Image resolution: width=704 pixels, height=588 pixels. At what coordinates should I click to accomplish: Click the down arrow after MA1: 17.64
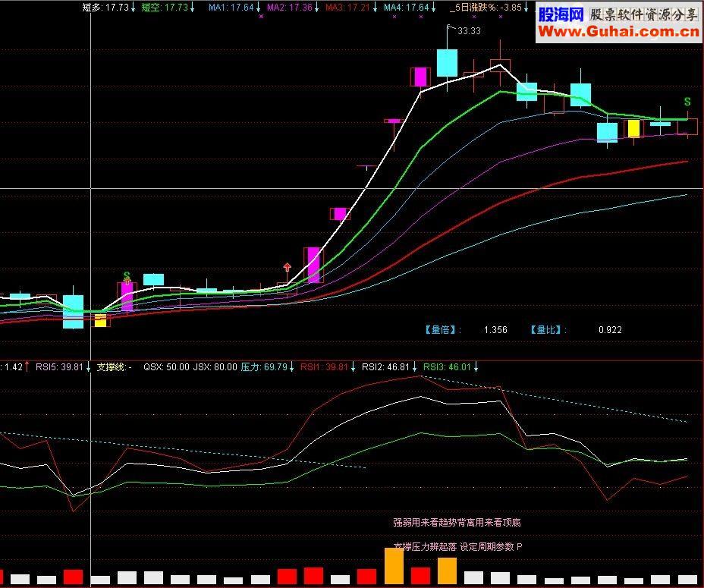258,8
